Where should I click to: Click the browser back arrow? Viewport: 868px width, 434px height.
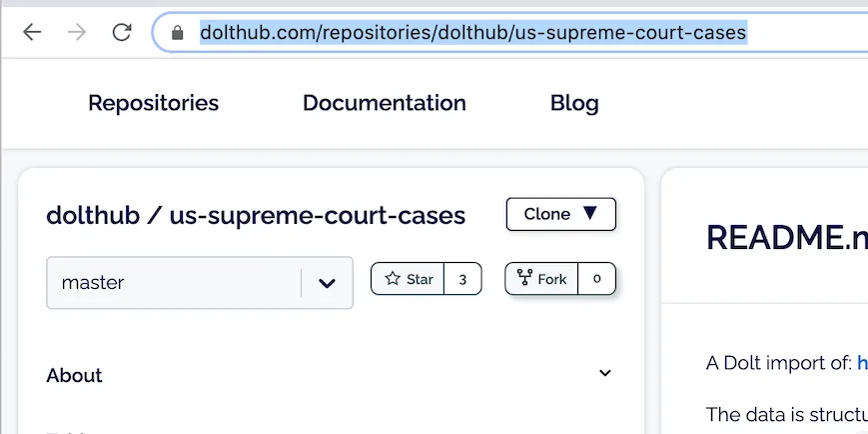32,32
